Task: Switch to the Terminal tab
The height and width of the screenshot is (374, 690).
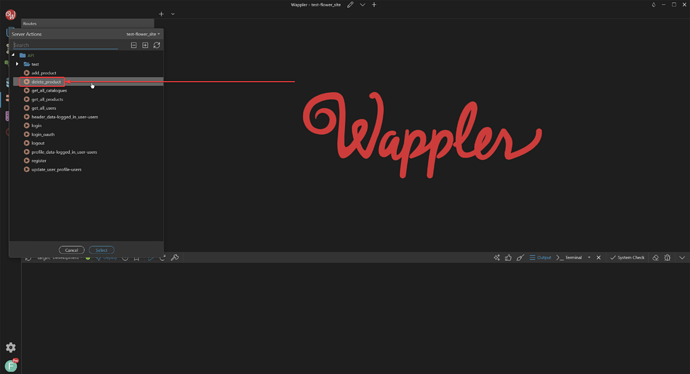Action: 569,257
